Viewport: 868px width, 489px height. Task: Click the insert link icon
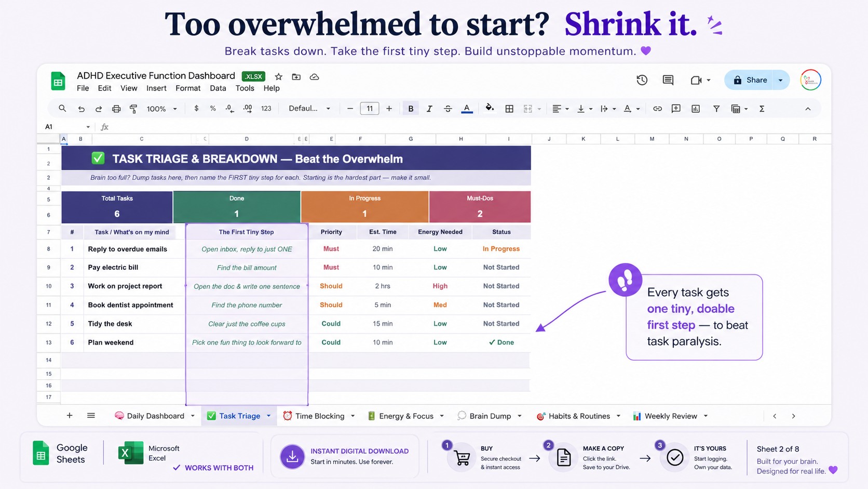point(657,109)
